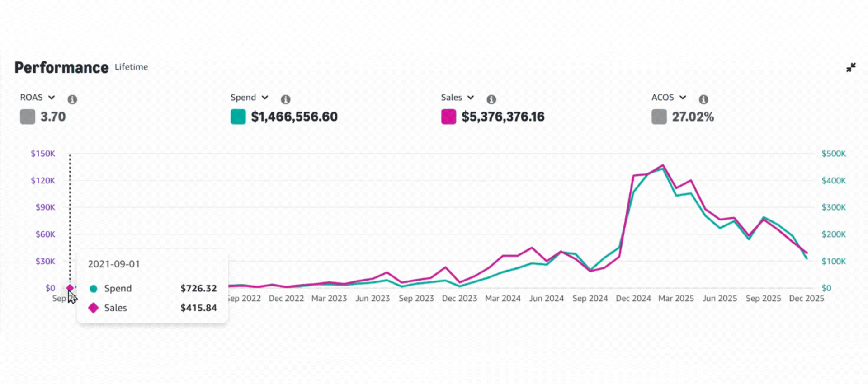Open the ACOS metric dropdown
Screen dimensions: 868x384
[669, 98]
